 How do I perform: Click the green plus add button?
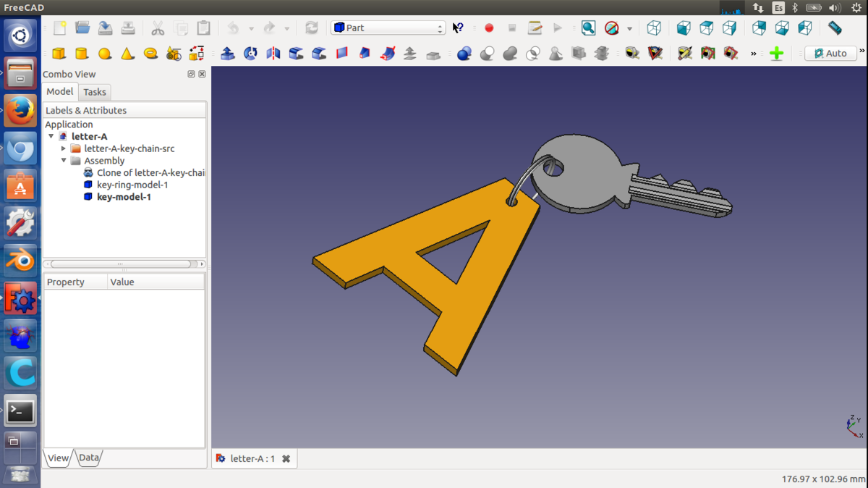tap(776, 53)
